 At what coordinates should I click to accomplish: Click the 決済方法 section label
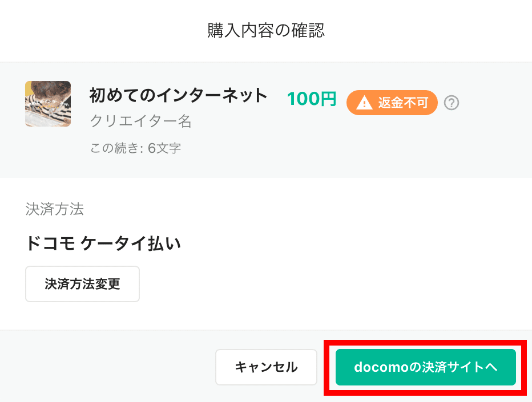click(55, 209)
